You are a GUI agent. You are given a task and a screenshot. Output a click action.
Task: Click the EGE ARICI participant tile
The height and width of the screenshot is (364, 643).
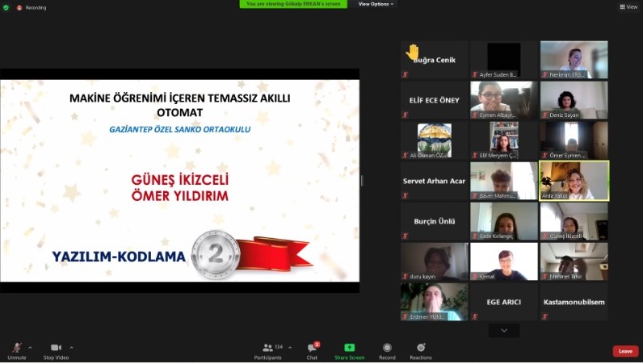point(503,302)
